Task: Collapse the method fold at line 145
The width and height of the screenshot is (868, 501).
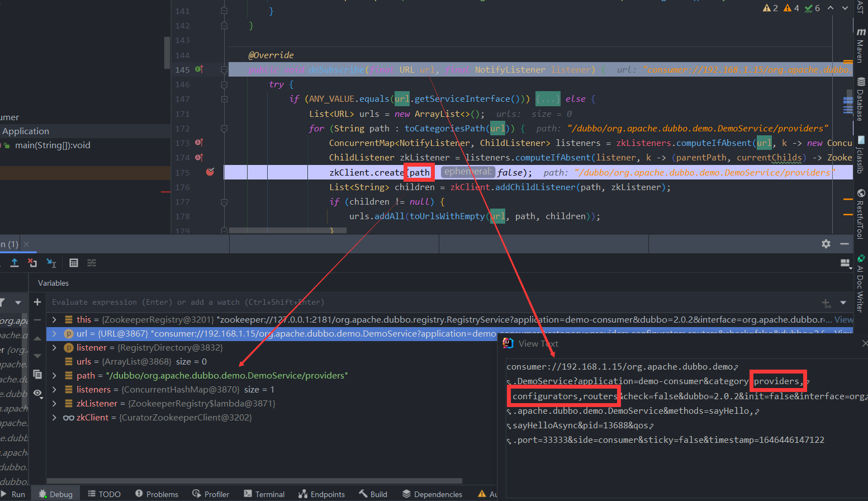Action: pyautogui.click(x=224, y=70)
